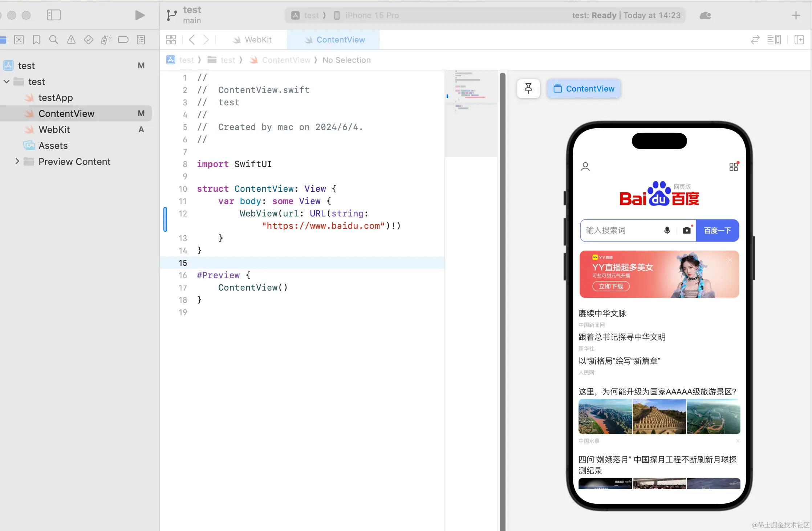Click the editor vertical scrollbar

pos(502,301)
